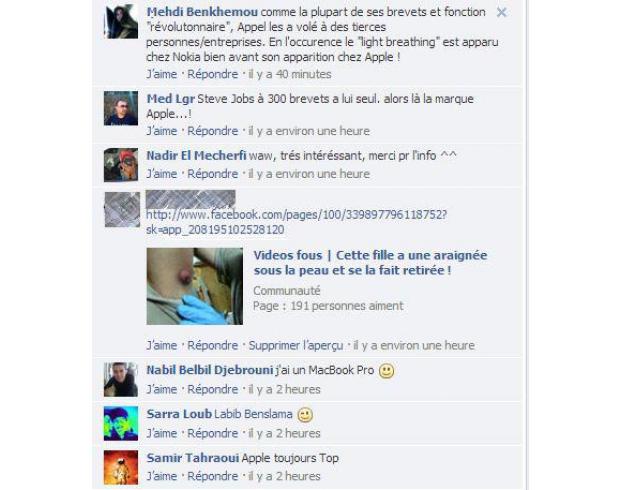Click Sarra Loub's colorful profile picture
The width and height of the screenshot is (620, 490).
coord(121,424)
